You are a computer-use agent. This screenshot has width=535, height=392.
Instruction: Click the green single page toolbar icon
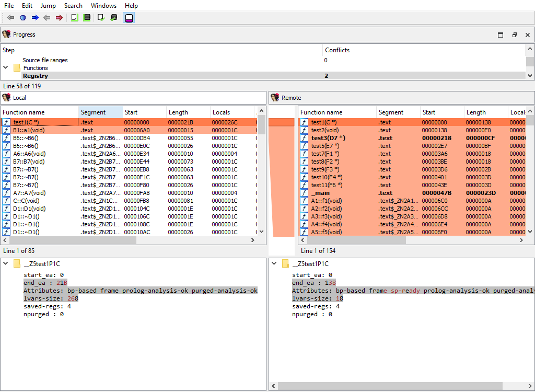point(75,18)
